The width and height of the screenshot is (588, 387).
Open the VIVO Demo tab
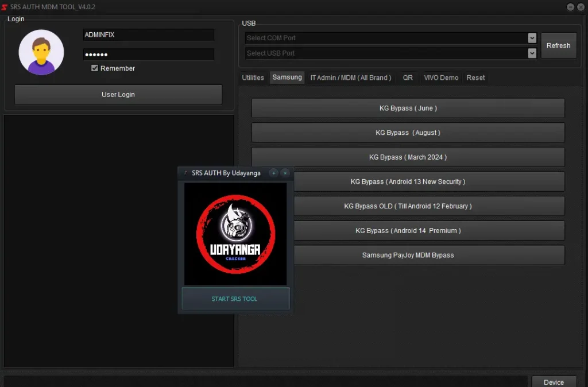[441, 78]
